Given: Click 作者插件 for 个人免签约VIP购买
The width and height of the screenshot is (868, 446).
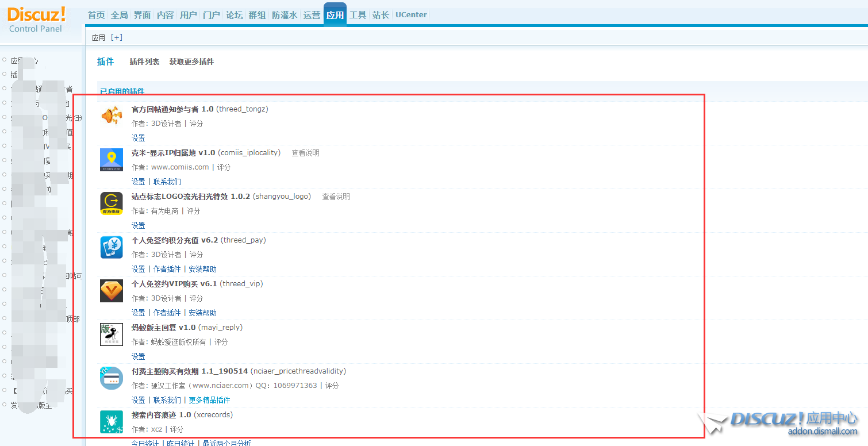Looking at the screenshot, I should pos(167,313).
